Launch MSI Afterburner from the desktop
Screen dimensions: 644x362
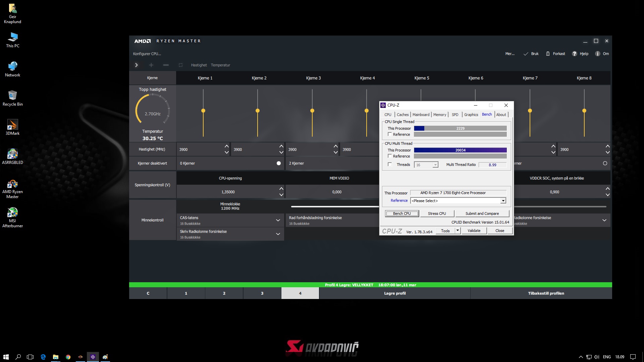[12, 218]
